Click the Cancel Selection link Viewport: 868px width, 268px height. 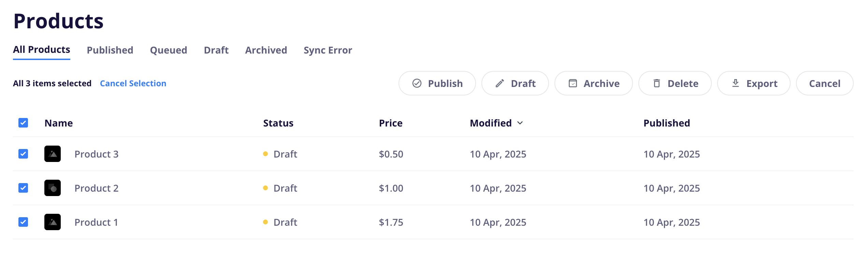(x=133, y=83)
